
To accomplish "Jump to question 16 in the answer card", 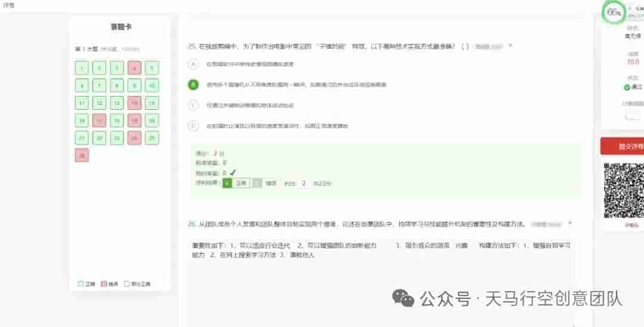I will 82,121.
